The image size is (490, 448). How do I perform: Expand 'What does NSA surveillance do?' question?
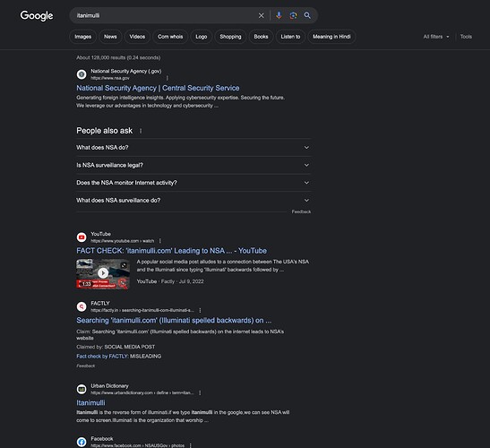coord(193,201)
